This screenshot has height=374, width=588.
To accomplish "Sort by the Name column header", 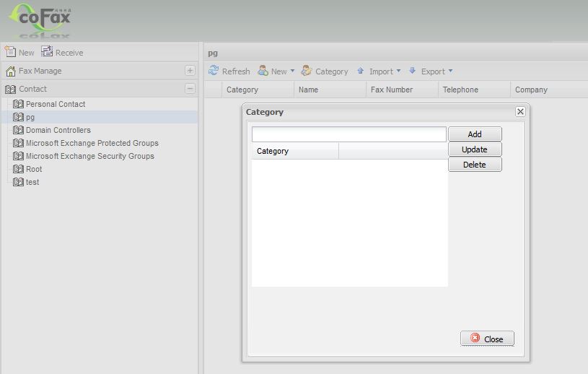I will 330,90.
